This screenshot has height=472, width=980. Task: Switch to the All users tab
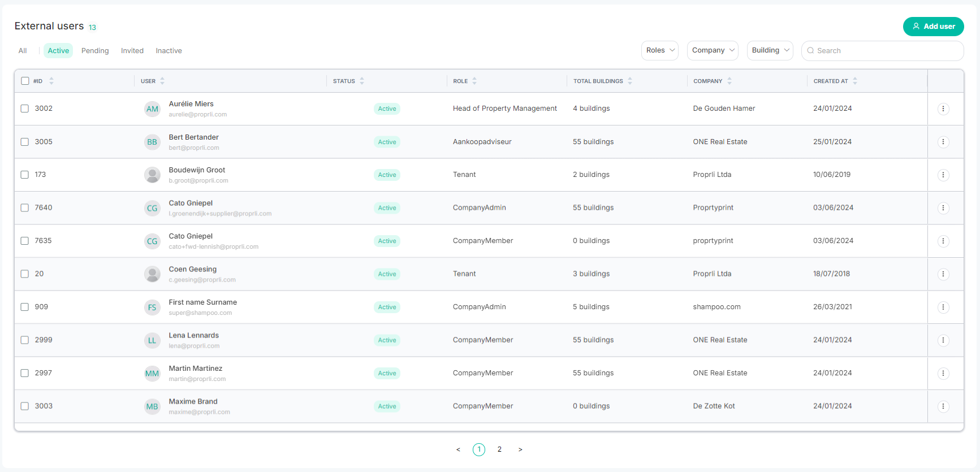click(x=23, y=51)
